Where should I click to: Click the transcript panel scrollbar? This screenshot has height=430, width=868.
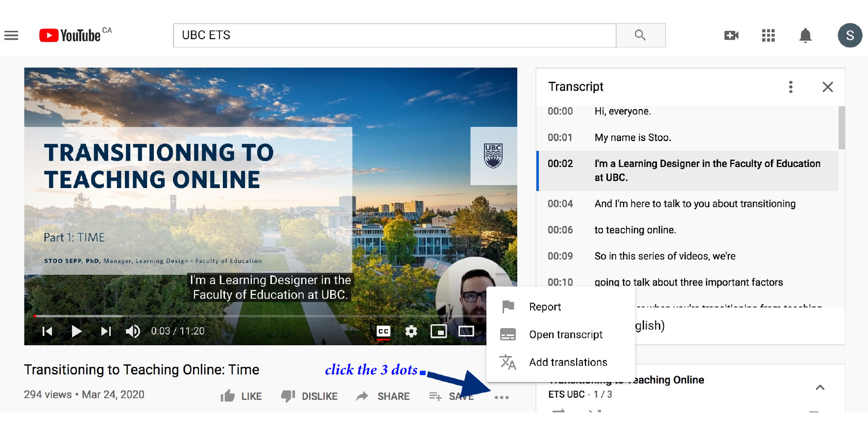pos(842,128)
